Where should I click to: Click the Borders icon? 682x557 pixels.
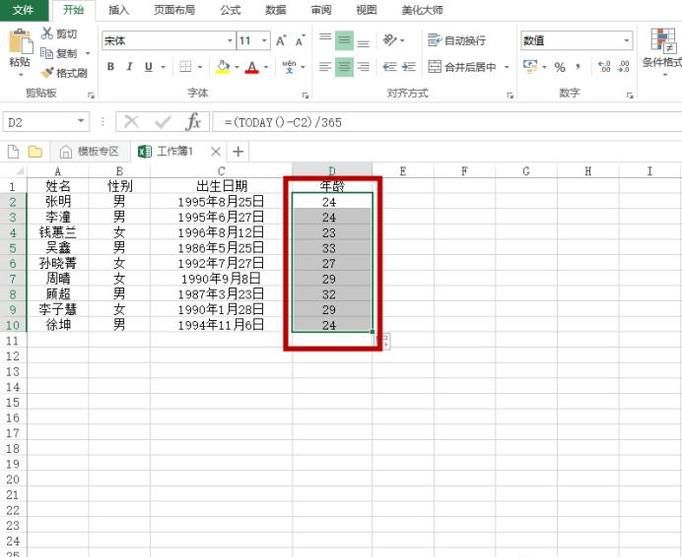(x=185, y=67)
